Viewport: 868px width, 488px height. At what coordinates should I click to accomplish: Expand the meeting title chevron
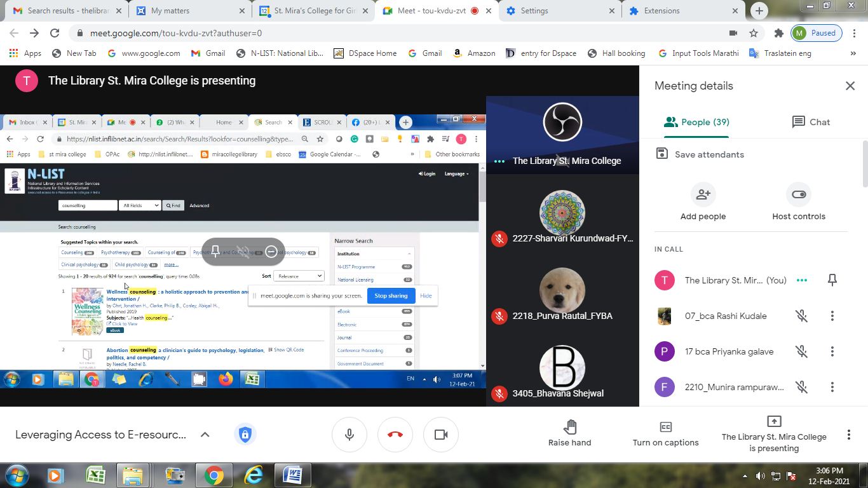pos(205,435)
